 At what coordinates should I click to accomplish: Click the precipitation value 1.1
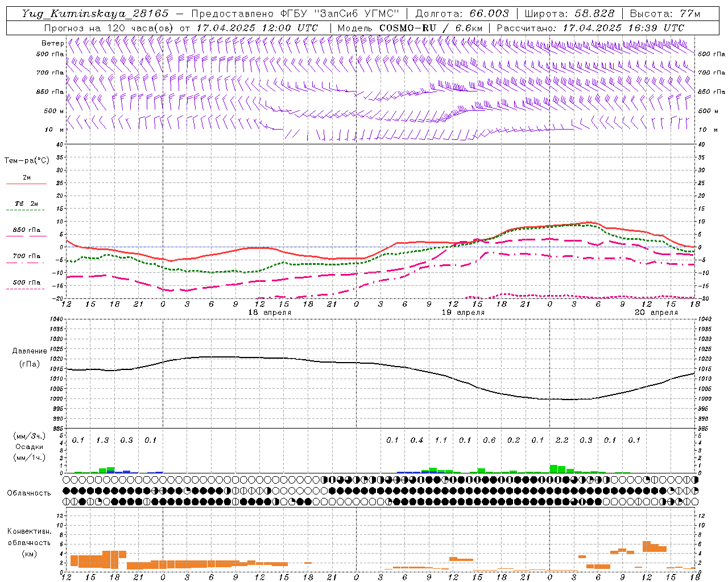(441, 440)
